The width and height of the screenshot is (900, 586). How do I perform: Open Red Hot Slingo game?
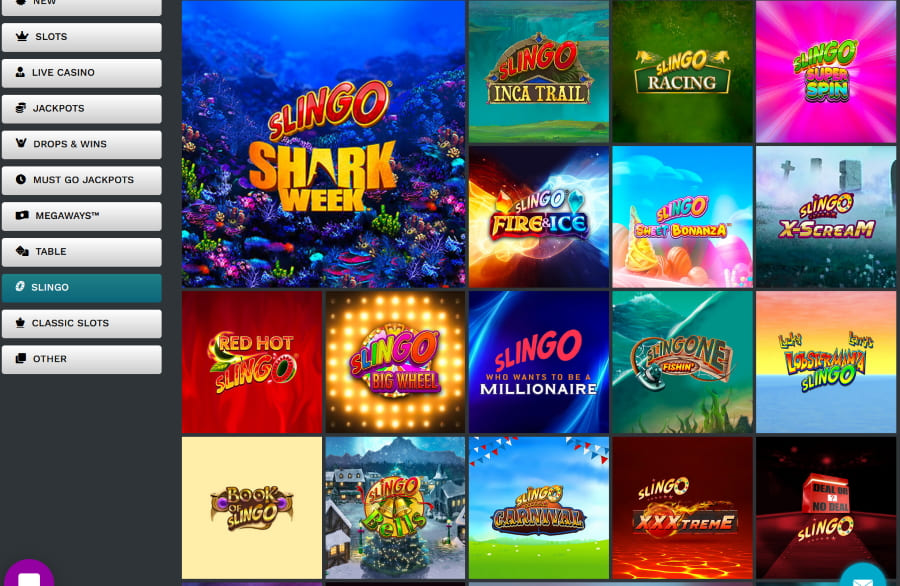pos(252,362)
